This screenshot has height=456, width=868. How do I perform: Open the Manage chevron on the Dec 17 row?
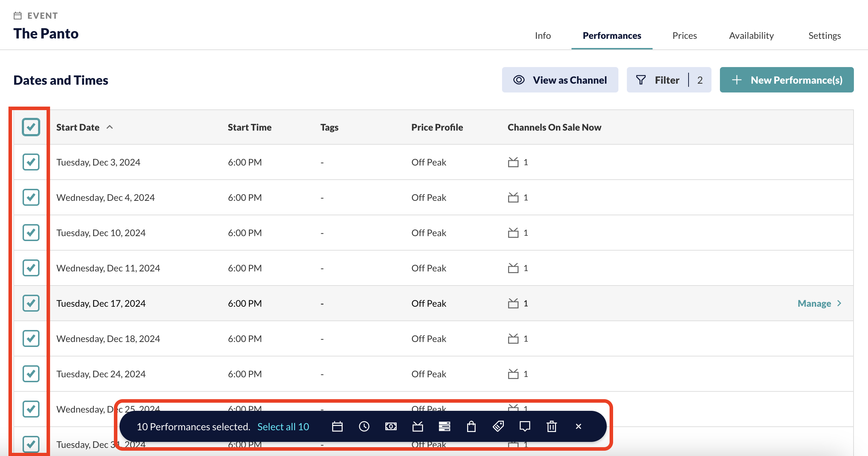839,303
